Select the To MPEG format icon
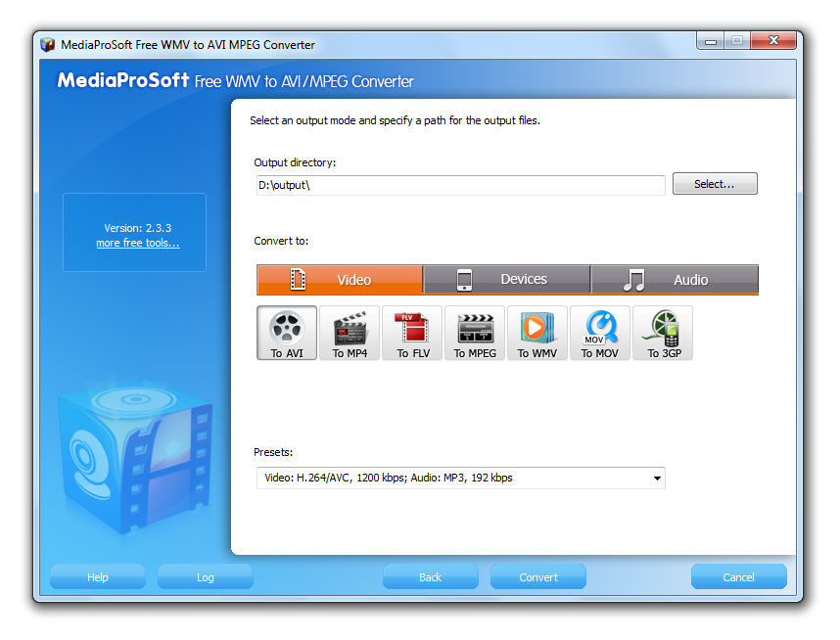The width and height of the screenshot is (840, 640). click(x=475, y=333)
